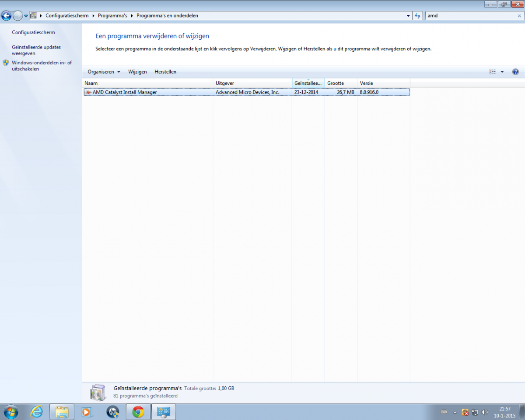Expand the arrow after Programma's breadcrumb
Screen dimensions: 525x420
(132, 16)
